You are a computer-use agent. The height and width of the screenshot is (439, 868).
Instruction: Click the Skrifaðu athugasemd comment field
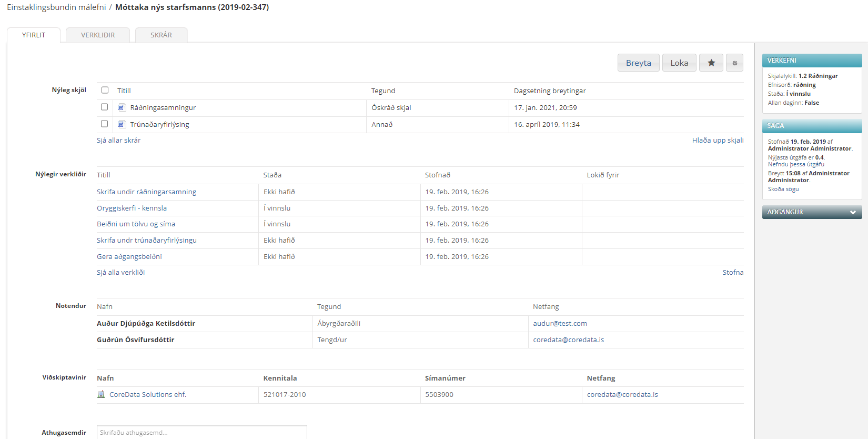click(201, 432)
